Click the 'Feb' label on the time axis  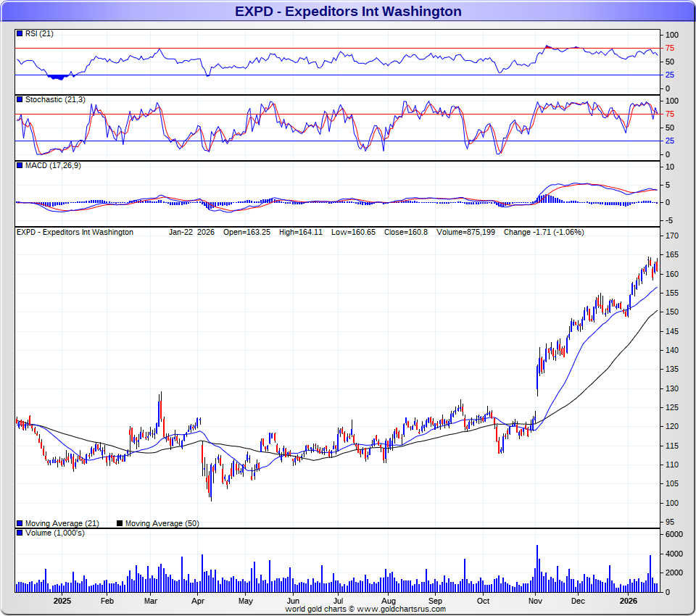107,601
